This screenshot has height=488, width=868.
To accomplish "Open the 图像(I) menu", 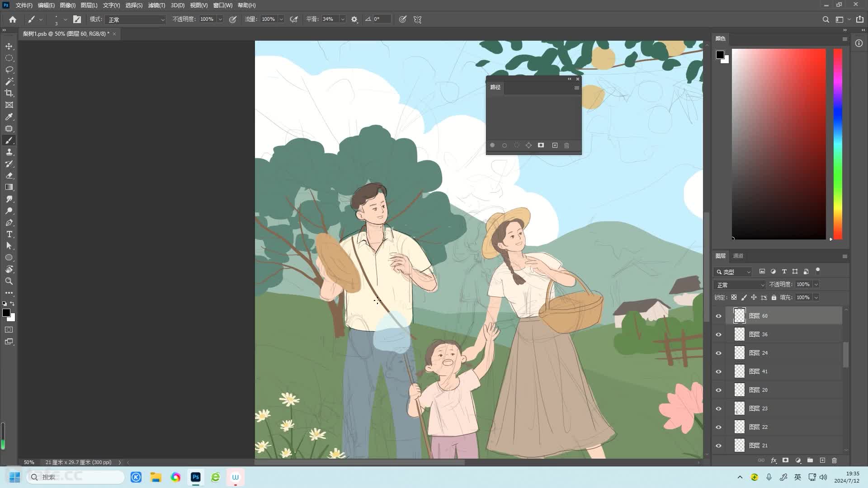I will (68, 5).
